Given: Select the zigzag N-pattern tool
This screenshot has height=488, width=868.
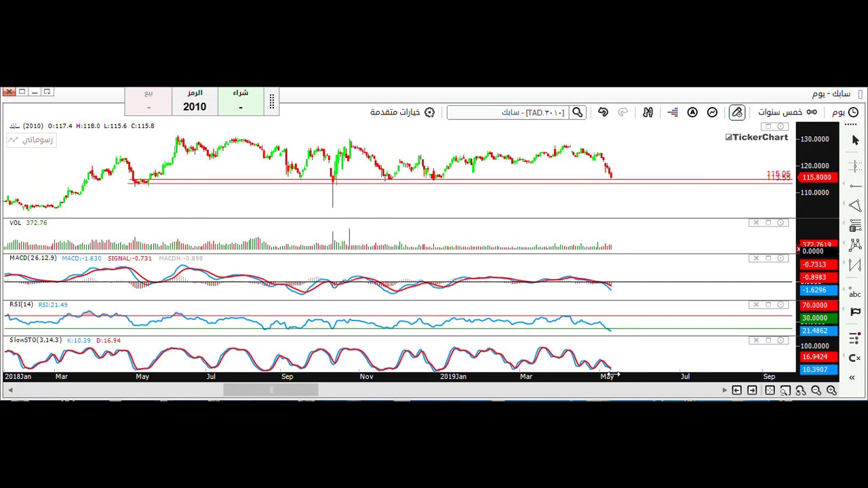Looking at the screenshot, I should (x=854, y=265).
